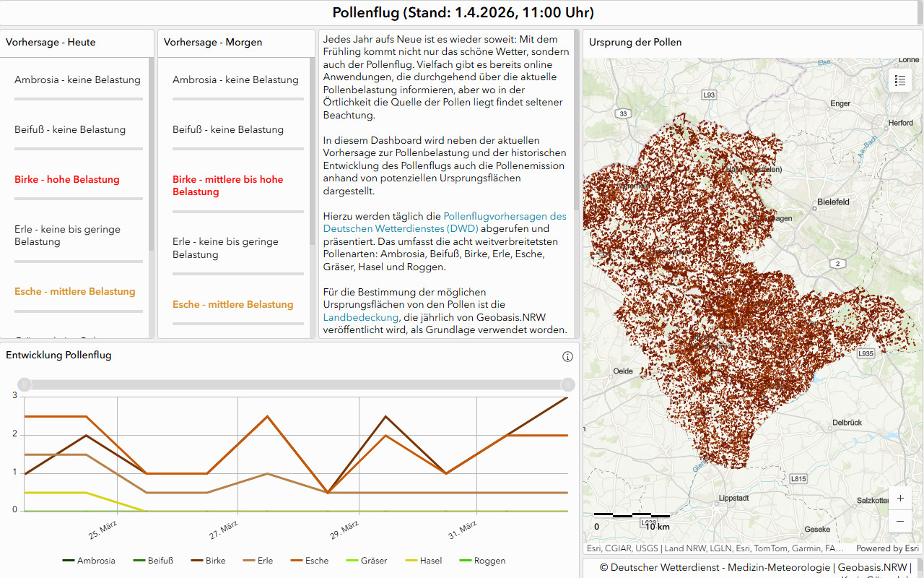
Task: Select Birke - hohe Belastung in today's forecast
Action: pyautogui.click(x=67, y=180)
